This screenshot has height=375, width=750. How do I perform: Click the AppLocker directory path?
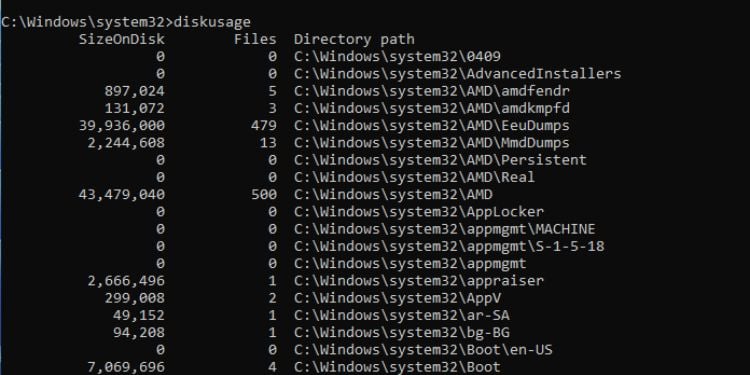point(419,212)
